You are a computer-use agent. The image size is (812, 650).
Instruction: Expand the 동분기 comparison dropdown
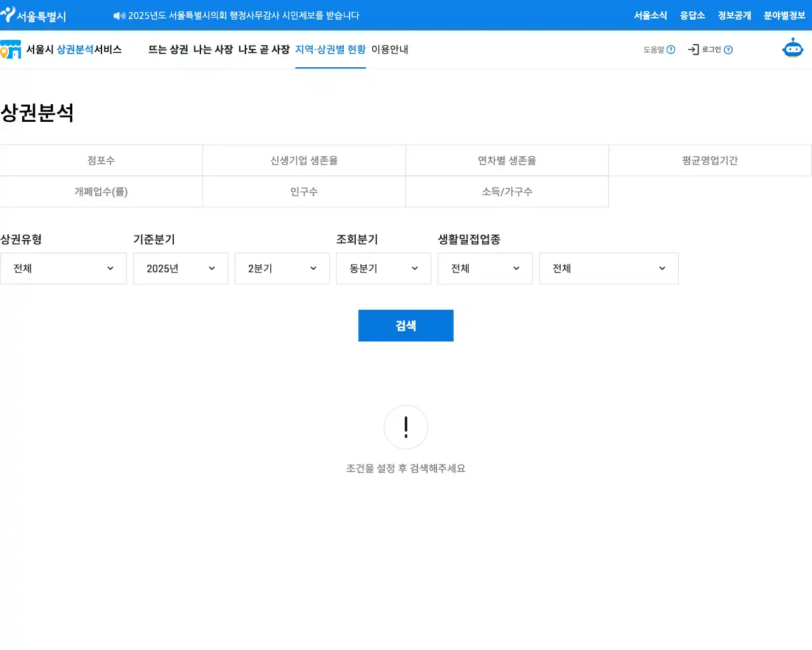point(384,269)
